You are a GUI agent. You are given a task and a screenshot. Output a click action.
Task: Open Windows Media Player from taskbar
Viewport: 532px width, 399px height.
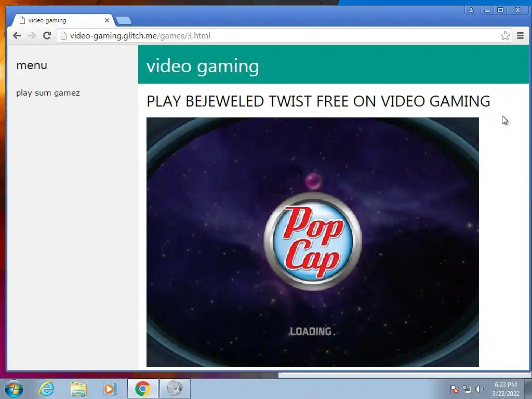click(110, 389)
